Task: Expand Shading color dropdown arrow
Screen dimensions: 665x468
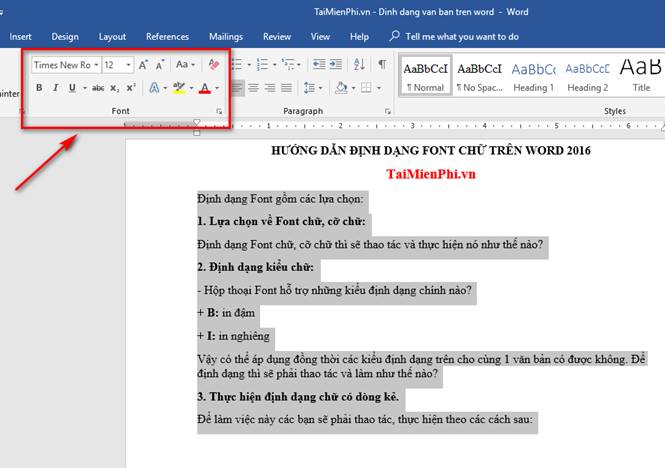Action: [x=353, y=88]
